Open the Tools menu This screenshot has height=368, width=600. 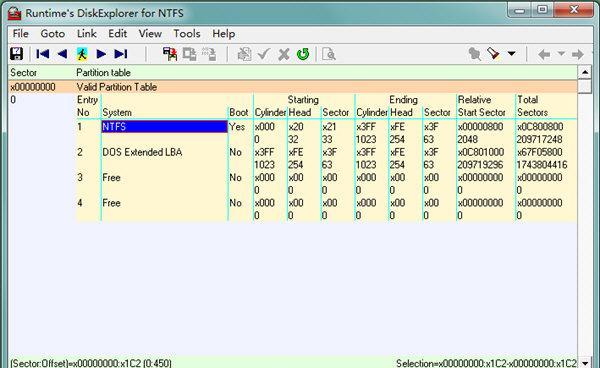point(187,34)
